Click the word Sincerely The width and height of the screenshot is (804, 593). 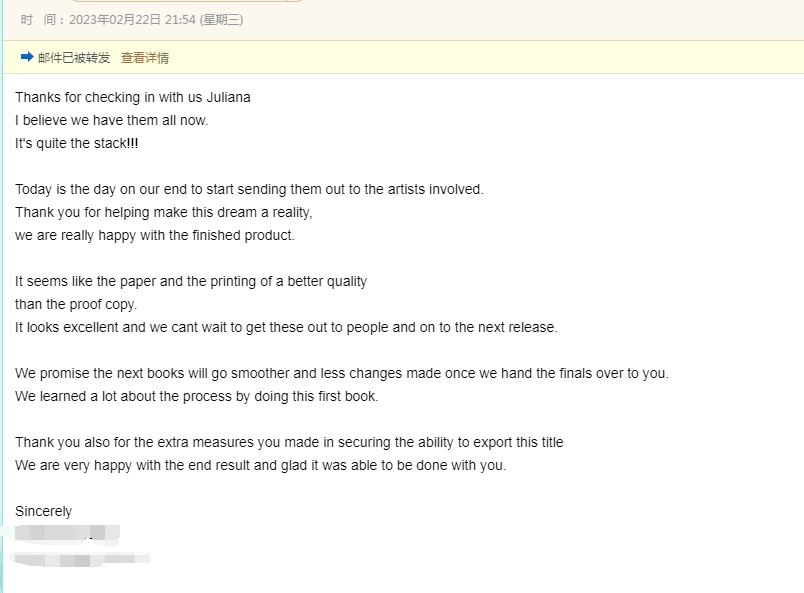pos(44,511)
